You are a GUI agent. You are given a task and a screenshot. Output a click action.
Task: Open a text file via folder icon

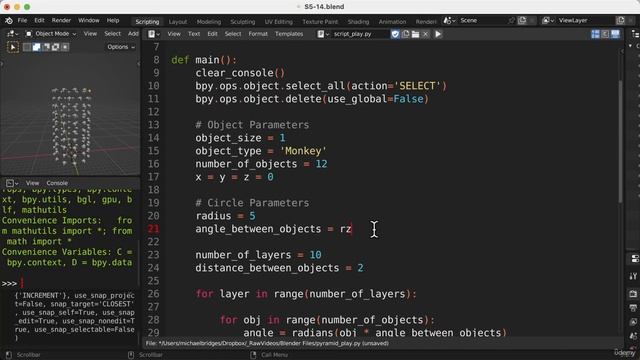point(415,34)
